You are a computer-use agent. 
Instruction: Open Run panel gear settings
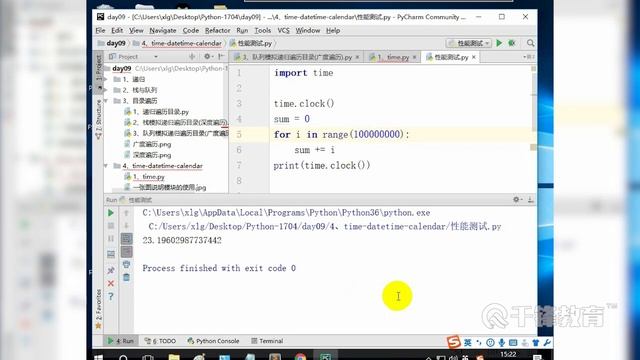point(516,200)
